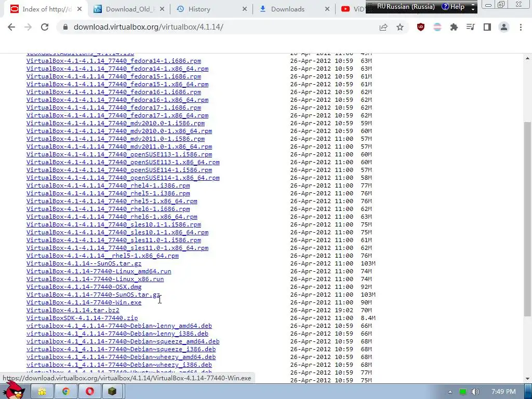This screenshot has width=532, height=399.
Task: Download the fedora14-1.i686.rpm package
Action: [x=114, y=61]
